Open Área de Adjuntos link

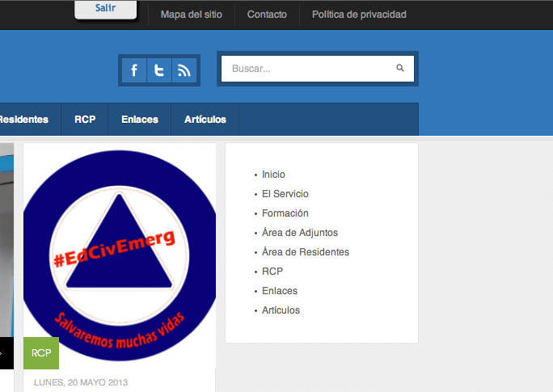300,233
